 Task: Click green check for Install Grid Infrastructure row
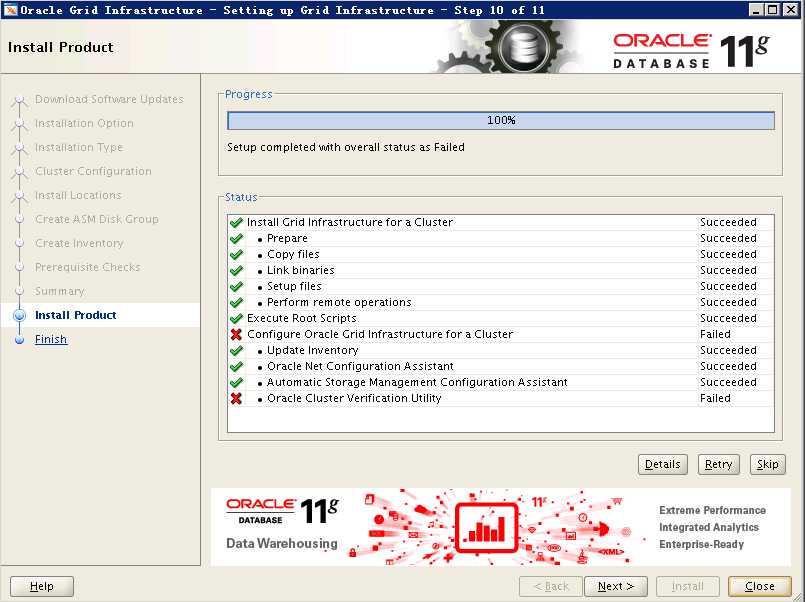point(236,222)
